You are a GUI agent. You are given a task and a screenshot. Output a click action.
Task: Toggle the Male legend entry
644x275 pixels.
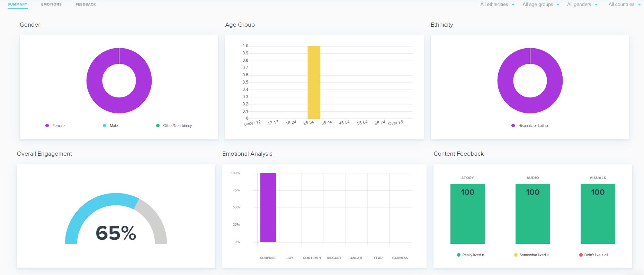(110, 126)
